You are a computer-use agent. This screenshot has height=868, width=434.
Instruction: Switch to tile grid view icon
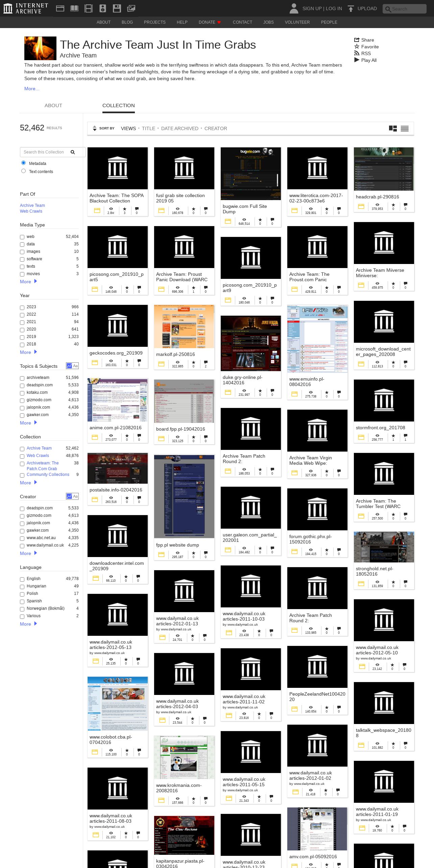(x=393, y=128)
